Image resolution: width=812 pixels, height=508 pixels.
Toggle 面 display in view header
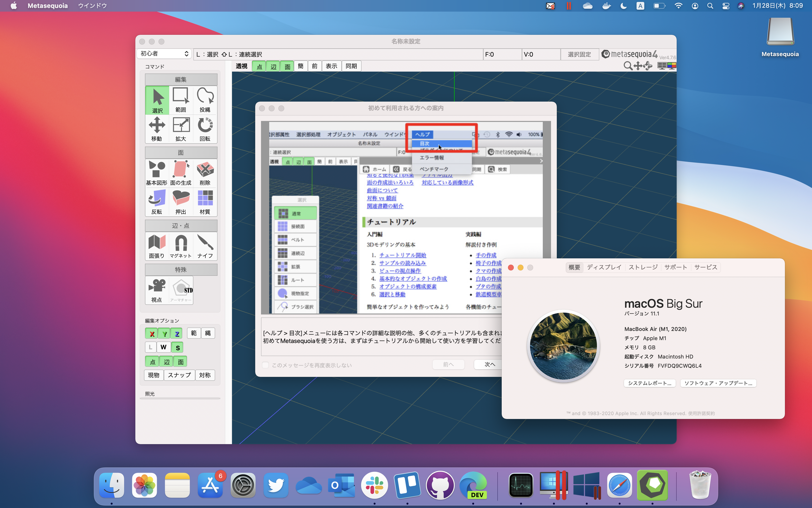tap(288, 67)
